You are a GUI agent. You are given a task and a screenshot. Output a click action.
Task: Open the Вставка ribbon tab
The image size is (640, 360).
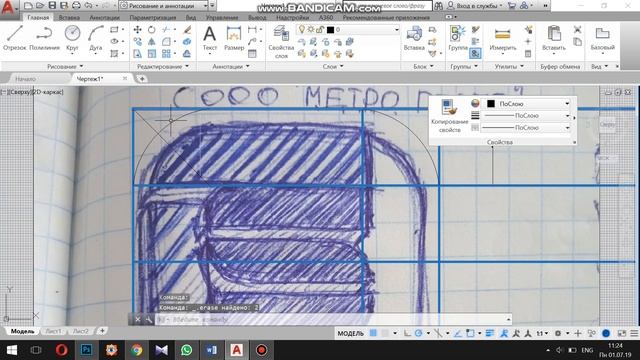coord(69,18)
